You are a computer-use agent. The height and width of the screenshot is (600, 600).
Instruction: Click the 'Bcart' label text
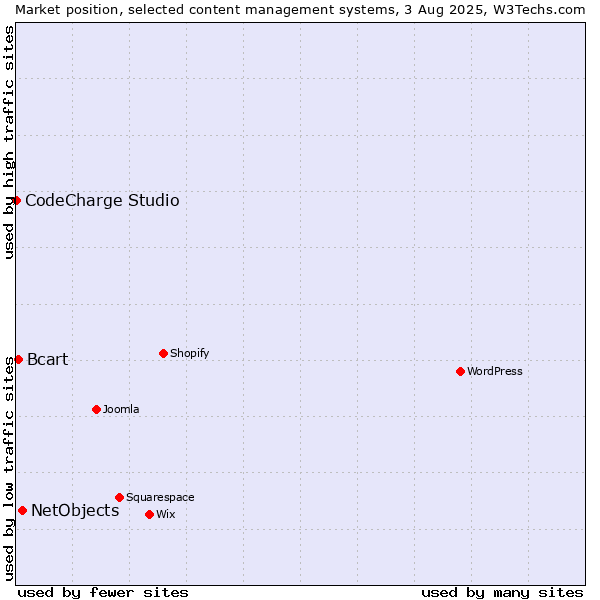coord(48,359)
